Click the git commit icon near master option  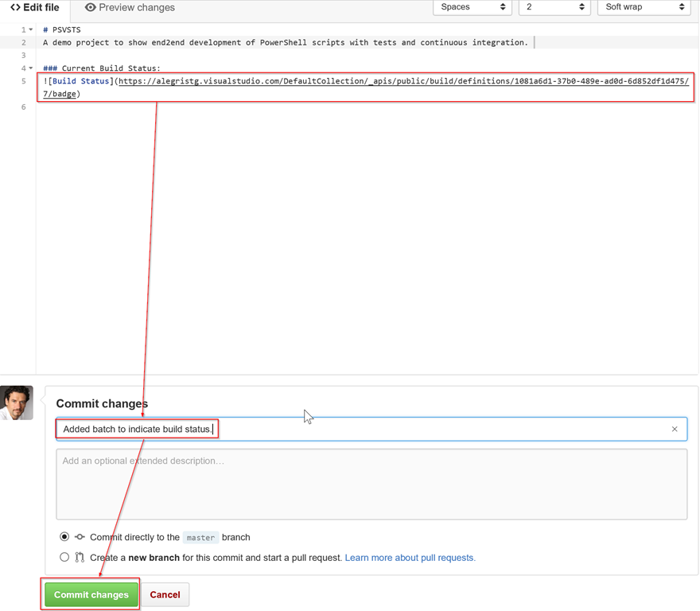pos(80,537)
